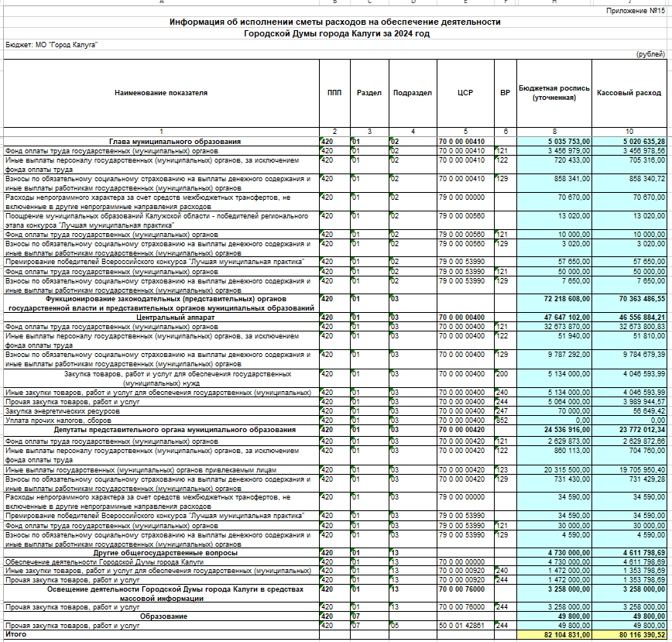The image size is (672, 642).
Task: Select the "Приложение №15" cell
Action: [635, 10]
